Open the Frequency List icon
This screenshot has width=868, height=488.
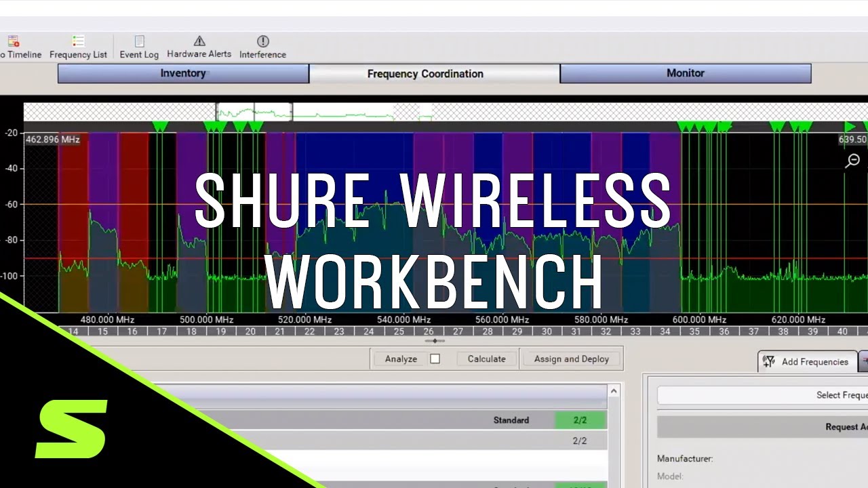point(78,41)
